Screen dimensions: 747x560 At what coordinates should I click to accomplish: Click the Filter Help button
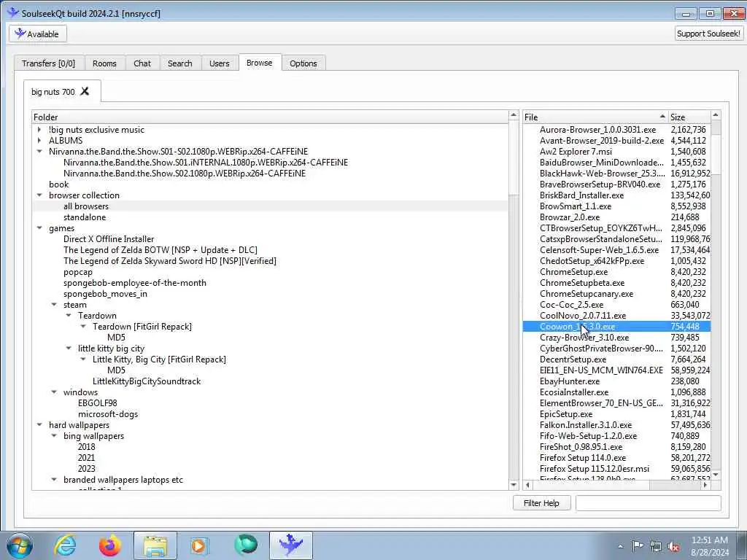[541, 503]
